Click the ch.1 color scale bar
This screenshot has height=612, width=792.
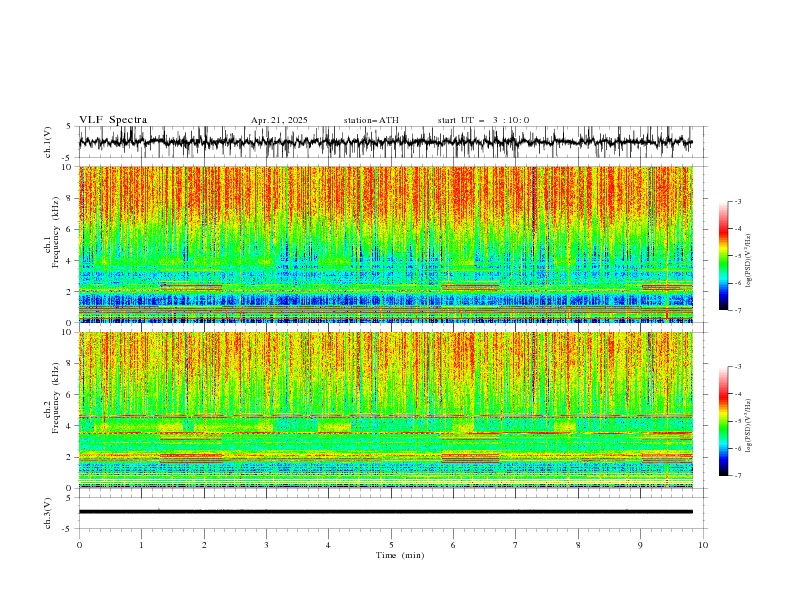tap(723, 256)
